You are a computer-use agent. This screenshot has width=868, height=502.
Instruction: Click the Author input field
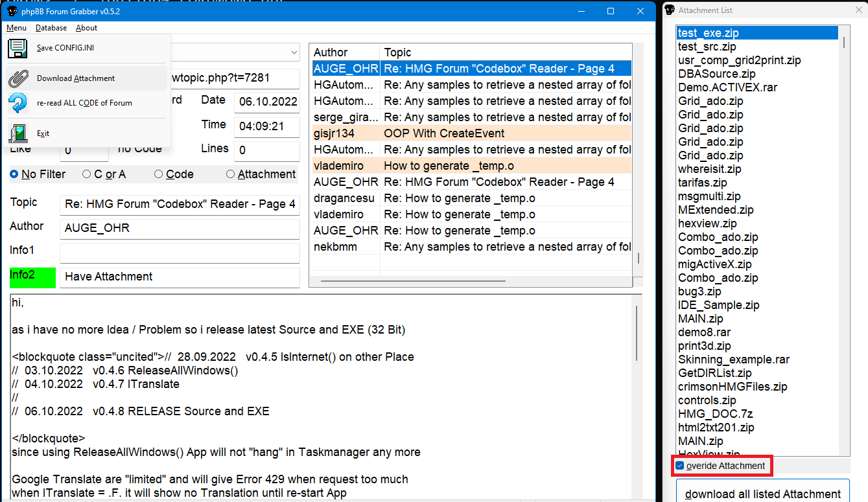click(180, 229)
